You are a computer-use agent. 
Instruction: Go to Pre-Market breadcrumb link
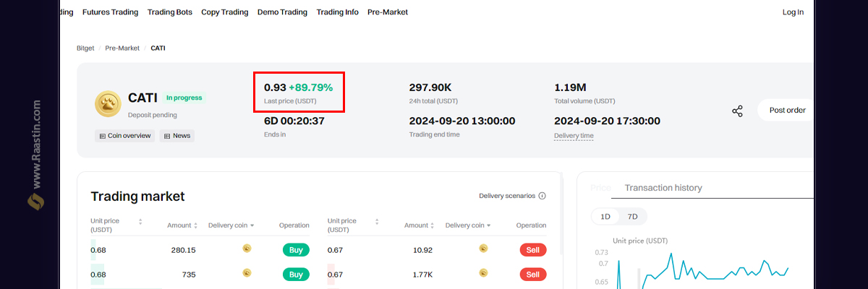(122, 48)
